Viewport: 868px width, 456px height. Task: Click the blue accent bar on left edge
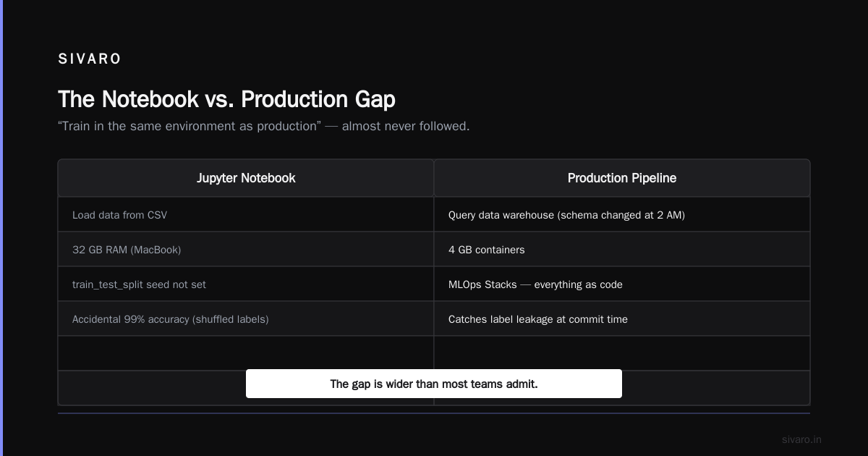pos(1,228)
